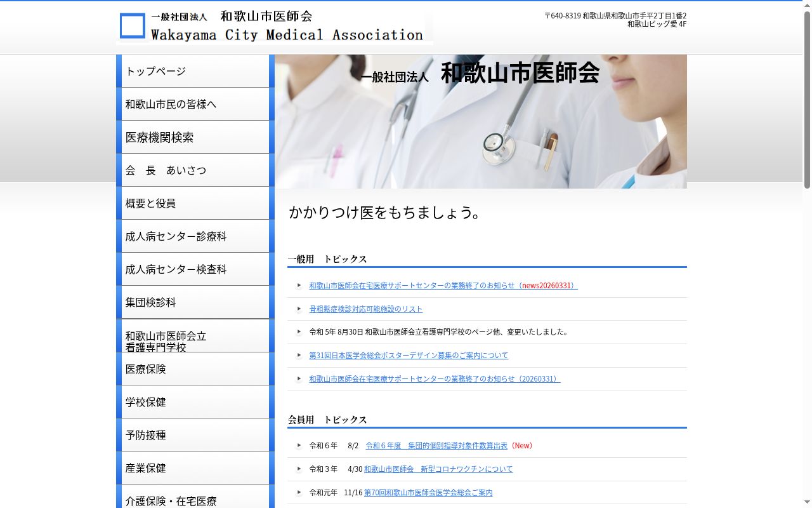Select 成人病センター診療科 in the sidebar
Image resolution: width=812 pixels, height=508 pixels.
point(195,236)
